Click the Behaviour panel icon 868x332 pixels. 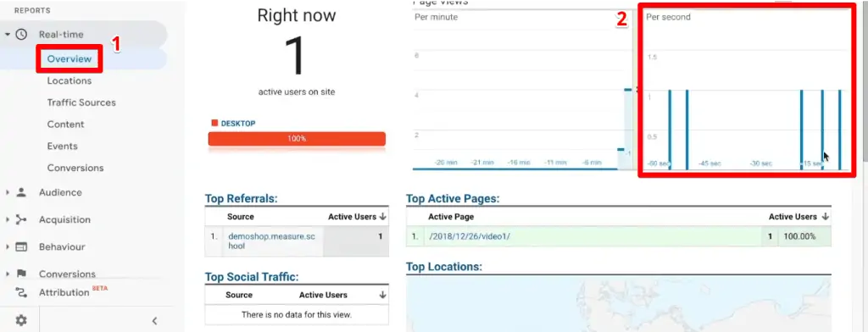click(21, 246)
